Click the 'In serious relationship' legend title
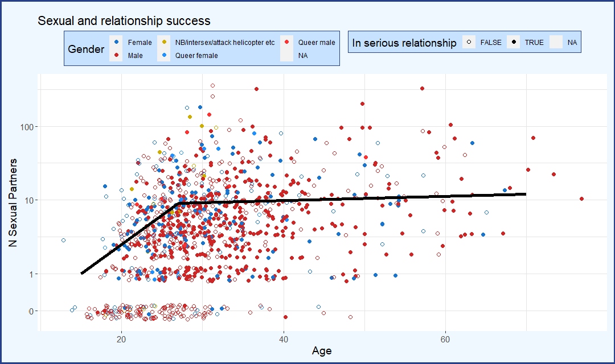The width and height of the screenshot is (615, 364). point(404,43)
